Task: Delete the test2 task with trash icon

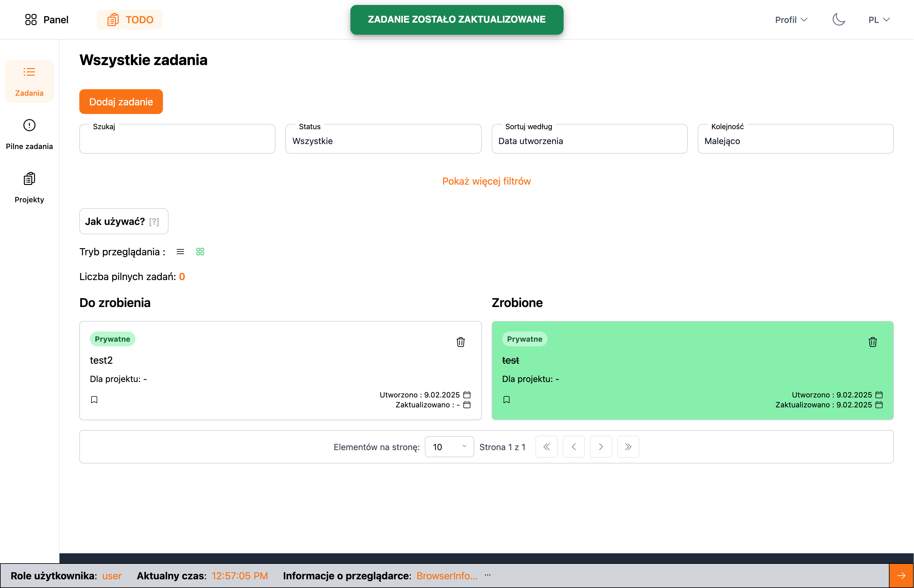Action: (460, 342)
